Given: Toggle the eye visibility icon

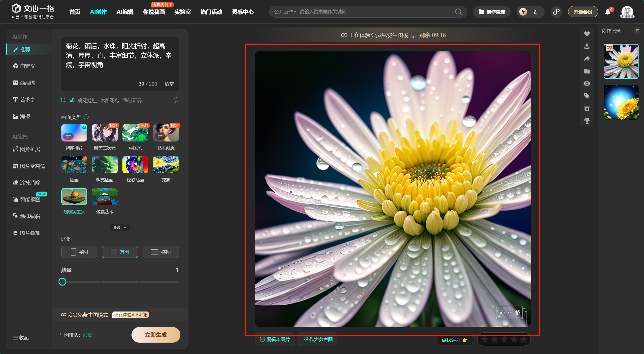Looking at the screenshot, I should coord(587,83).
